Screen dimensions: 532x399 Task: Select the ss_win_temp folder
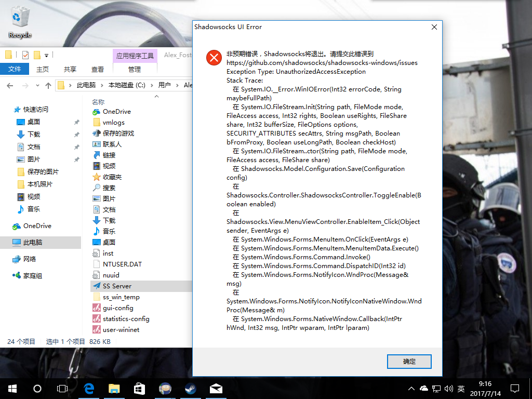(121, 297)
